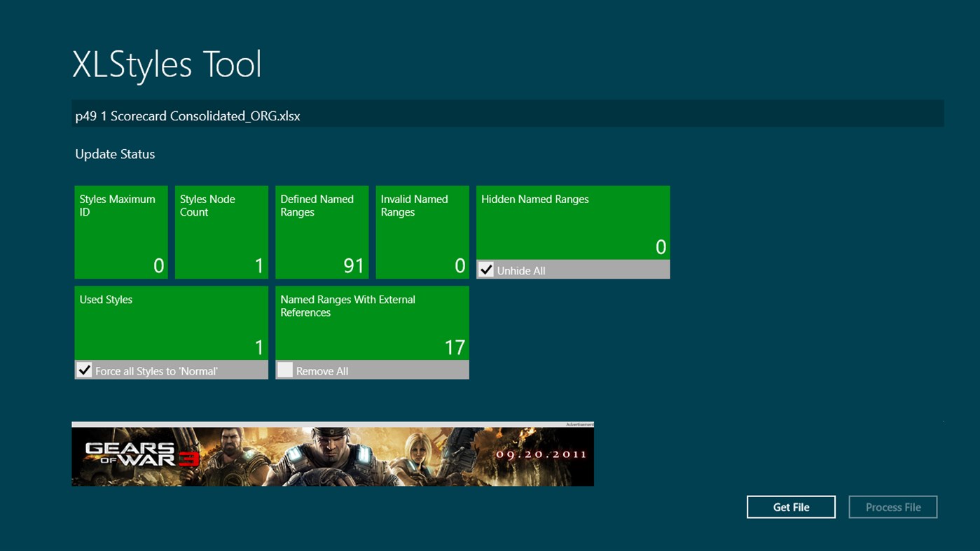Click the Process File button

[x=892, y=507]
